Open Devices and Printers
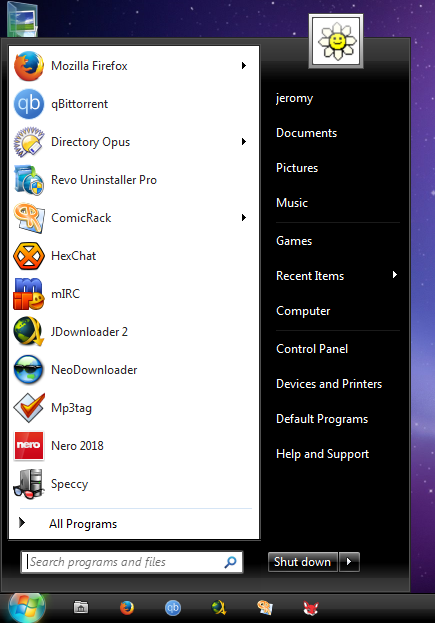 (x=329, y=384)
